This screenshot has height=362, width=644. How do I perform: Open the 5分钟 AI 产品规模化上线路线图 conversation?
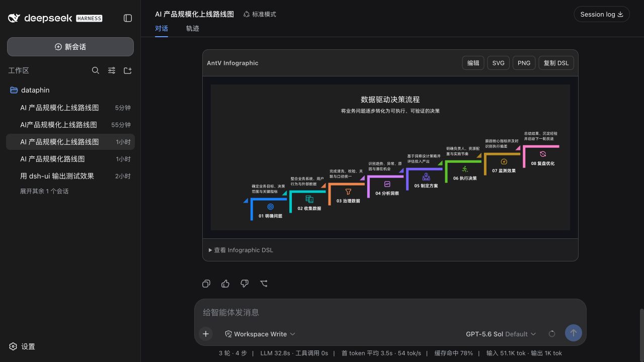coord(70,108)
